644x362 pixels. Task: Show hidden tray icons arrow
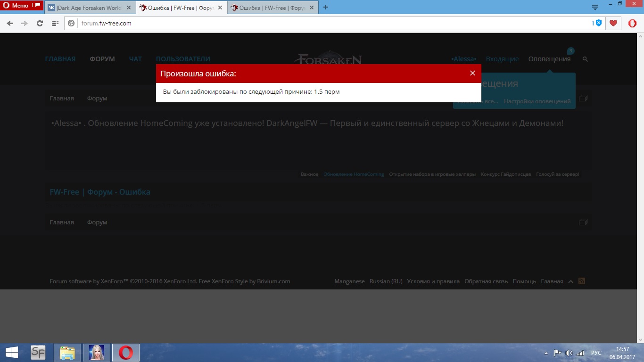(546, 353)
